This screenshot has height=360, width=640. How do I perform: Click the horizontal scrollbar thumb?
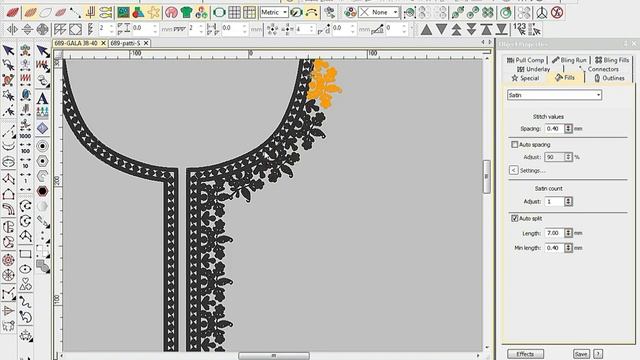(x=273, y=356)
